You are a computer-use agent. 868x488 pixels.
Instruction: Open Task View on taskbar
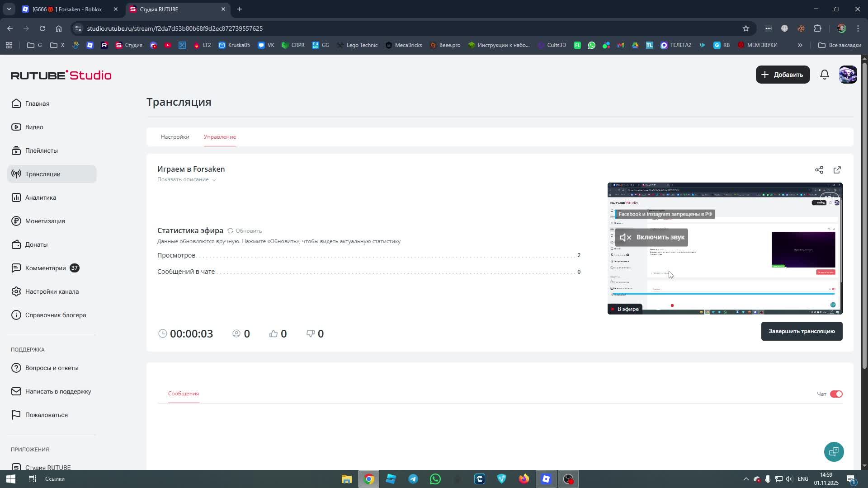tap(33, 479)
